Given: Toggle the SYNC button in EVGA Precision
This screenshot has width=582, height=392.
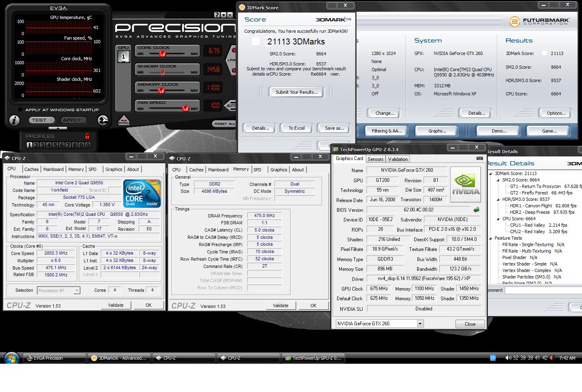Looking at the screenshot, I should click(124, 120).
